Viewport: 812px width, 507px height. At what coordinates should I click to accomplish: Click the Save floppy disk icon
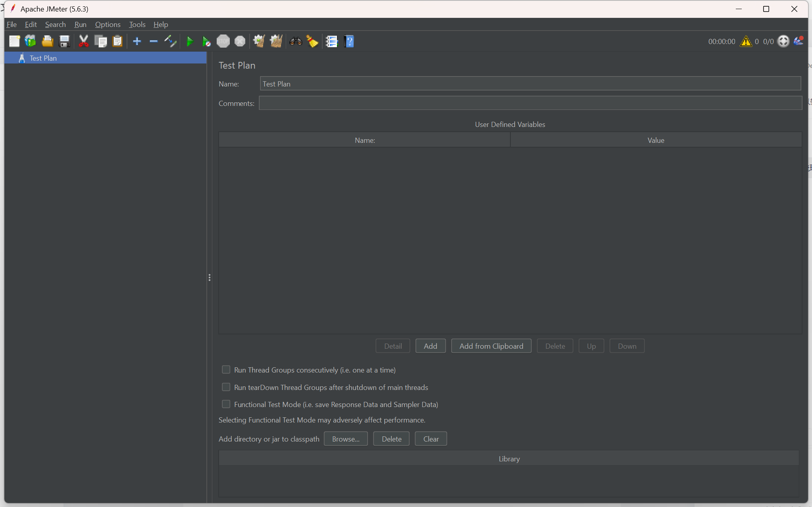[64, 41]
